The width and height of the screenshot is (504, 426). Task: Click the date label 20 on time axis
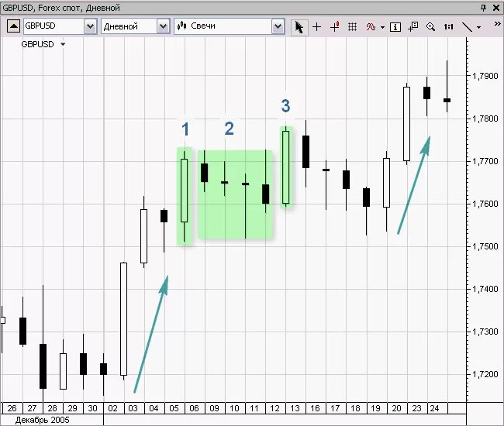click(x=396, y=408)
